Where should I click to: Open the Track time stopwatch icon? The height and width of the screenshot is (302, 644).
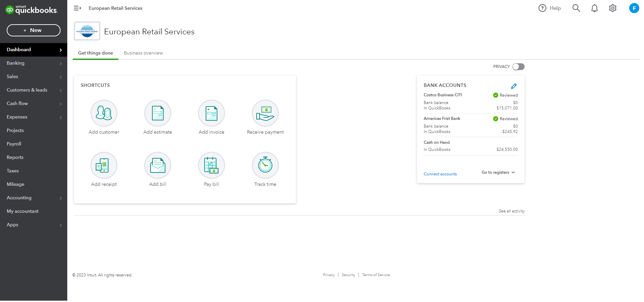pos(265,165)
